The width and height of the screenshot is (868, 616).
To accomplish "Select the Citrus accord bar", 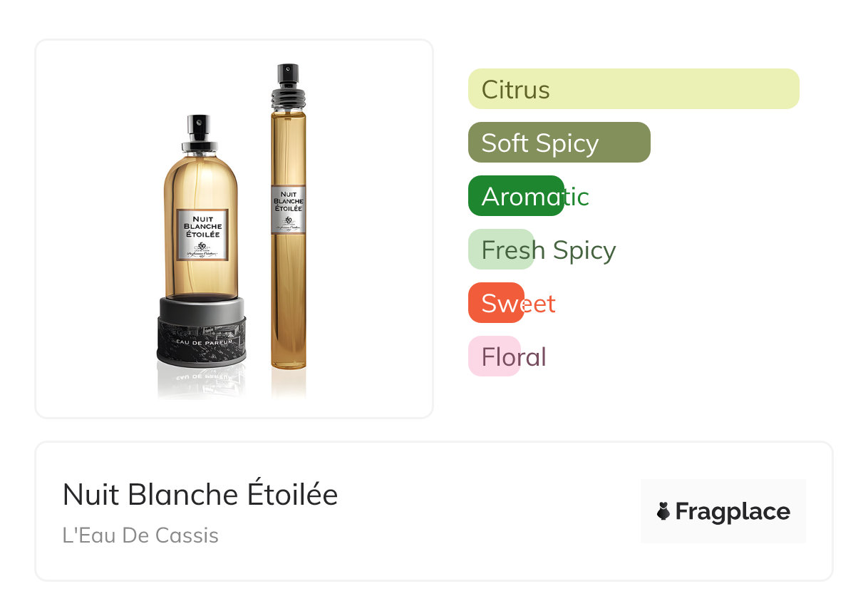I will 634,89.
